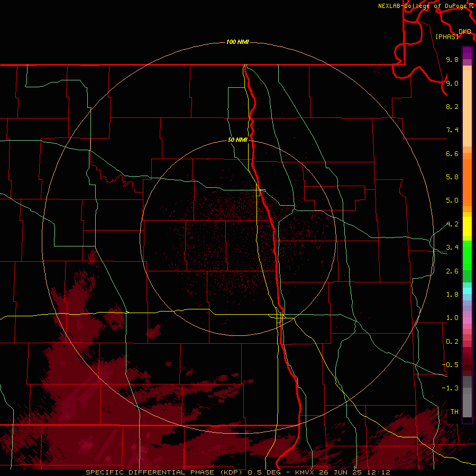476x476 pixels.
Task: Click the 7.4 value on the color scale
Action: (452, 130)
